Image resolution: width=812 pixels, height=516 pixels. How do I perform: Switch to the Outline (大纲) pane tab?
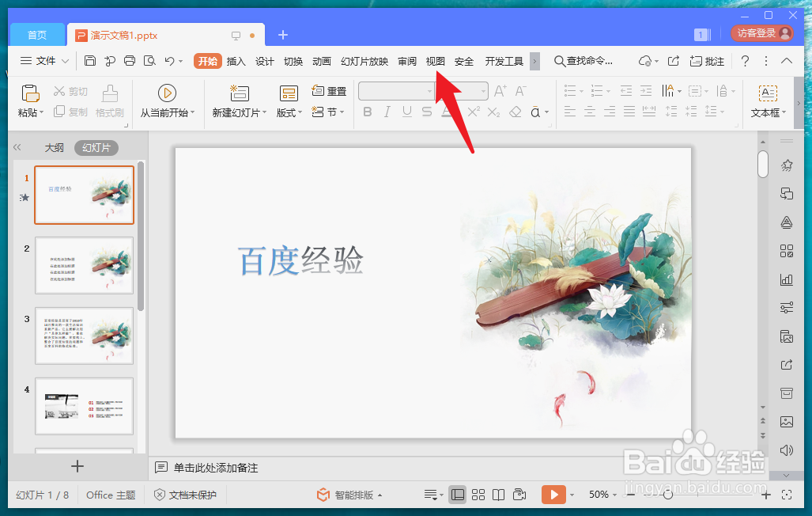[54, 148]
